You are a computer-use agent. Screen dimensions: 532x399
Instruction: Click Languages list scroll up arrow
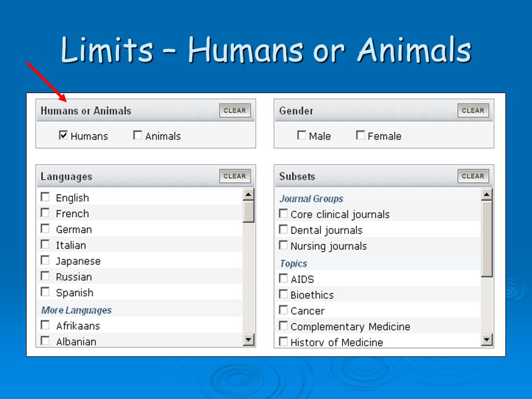tap(248, 195)
